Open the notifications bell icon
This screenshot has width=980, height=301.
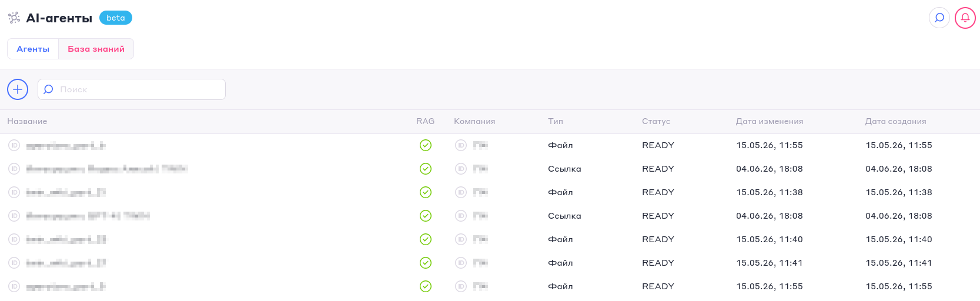pyautogui.click(x=965, y=18)
